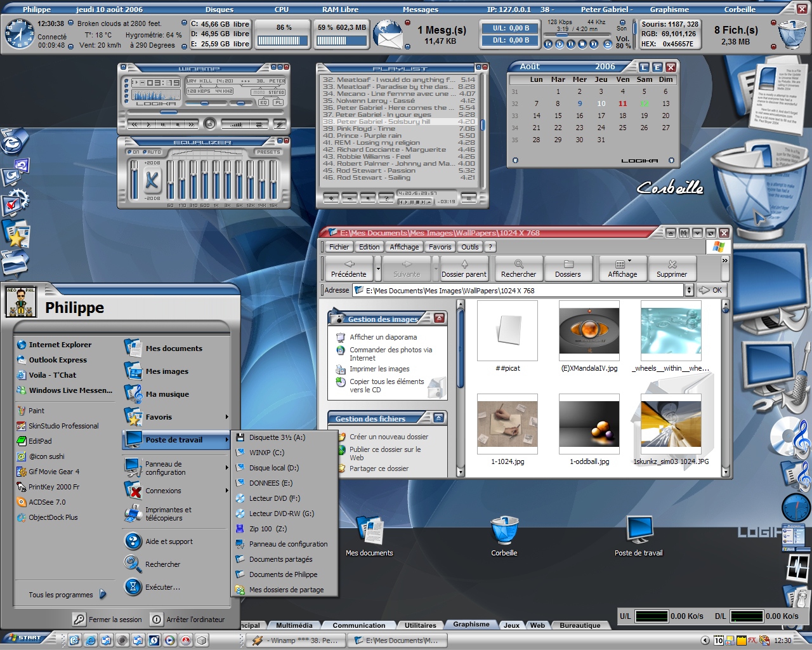Click Supprimer toolbar button
812x650 pixels.
(672, 268)
